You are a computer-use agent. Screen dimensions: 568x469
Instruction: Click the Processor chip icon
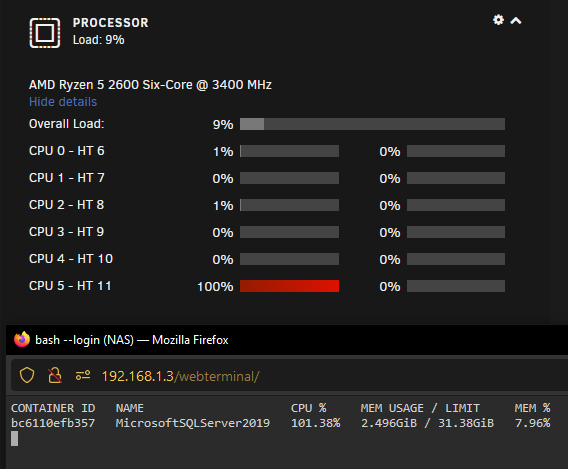pos(45,33)
